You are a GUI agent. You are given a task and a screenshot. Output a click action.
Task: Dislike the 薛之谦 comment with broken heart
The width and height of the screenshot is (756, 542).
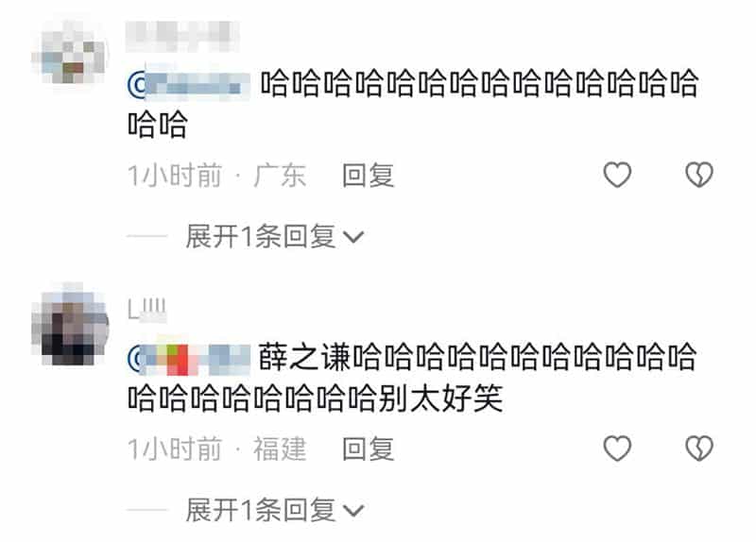[x=699, y=449]
